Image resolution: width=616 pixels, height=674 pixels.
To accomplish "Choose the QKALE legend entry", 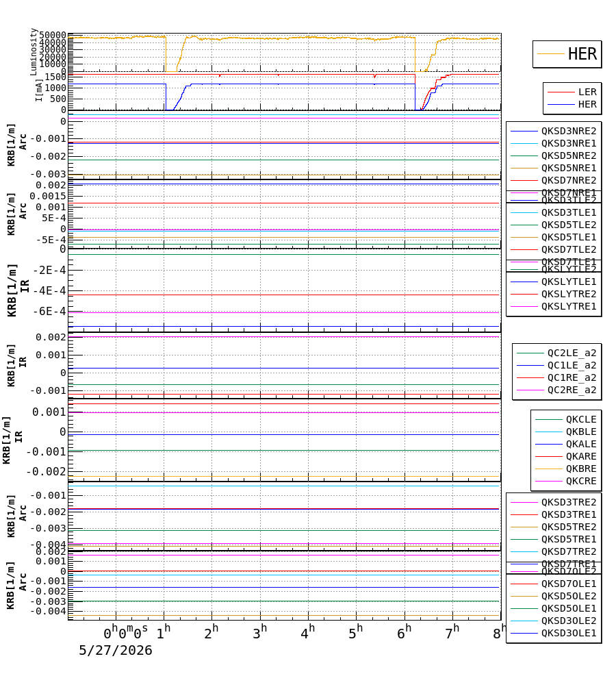I will point(581,445).
